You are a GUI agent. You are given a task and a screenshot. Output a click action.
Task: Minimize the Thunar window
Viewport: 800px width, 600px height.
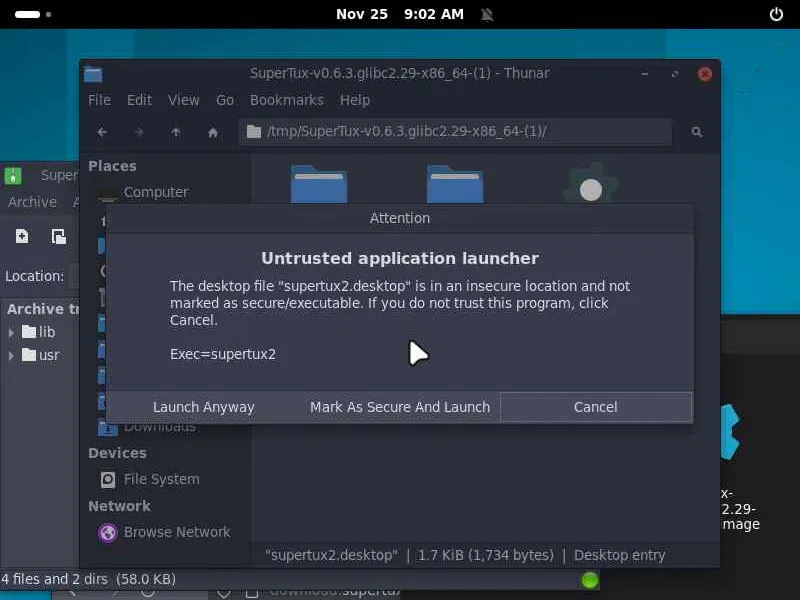(645, 74)
